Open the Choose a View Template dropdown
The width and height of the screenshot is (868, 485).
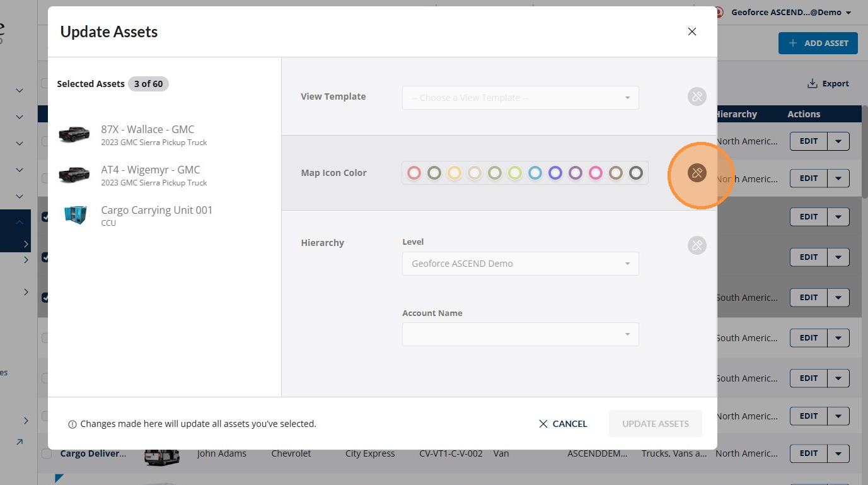tap(521, 98)
